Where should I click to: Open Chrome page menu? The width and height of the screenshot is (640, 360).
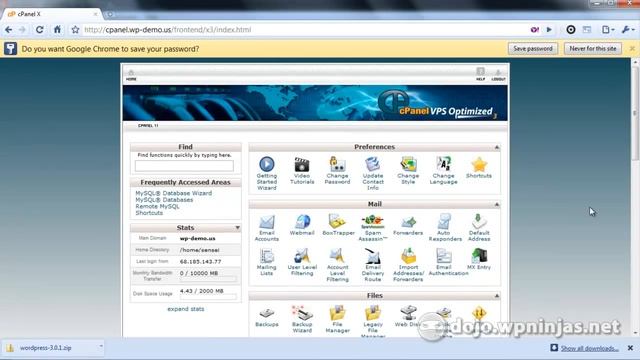tap(608, 29)
